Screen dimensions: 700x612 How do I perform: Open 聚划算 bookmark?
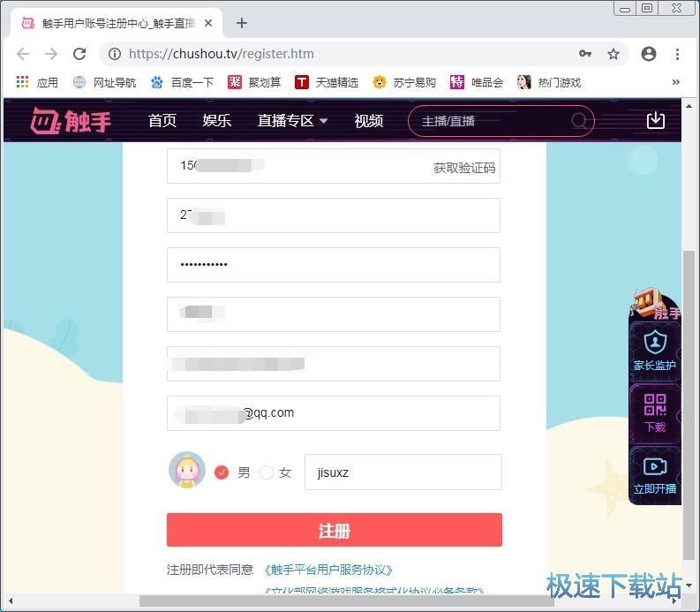pos(254,82)
